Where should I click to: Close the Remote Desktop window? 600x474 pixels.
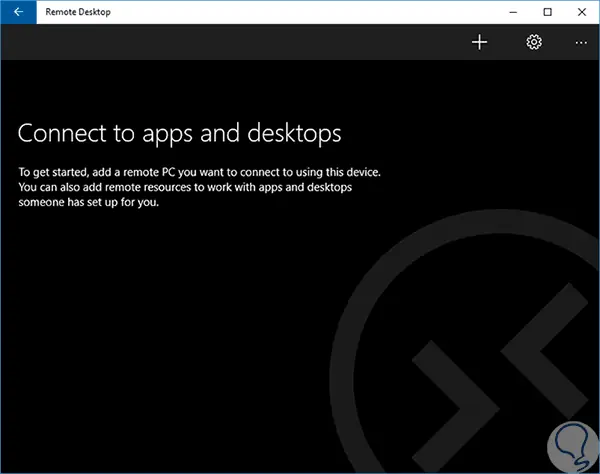point(582,12)
